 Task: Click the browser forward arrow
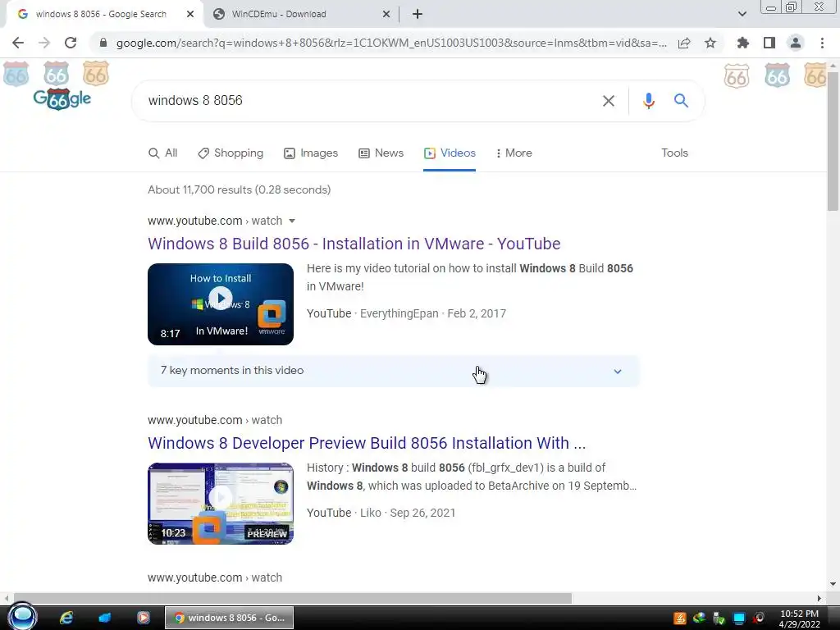click(44, 43)
